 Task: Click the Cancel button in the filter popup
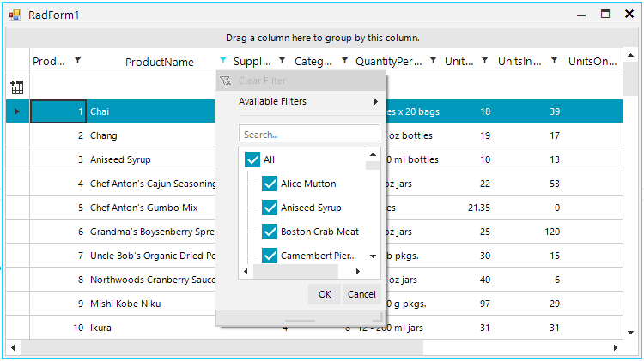pos(361,294)
